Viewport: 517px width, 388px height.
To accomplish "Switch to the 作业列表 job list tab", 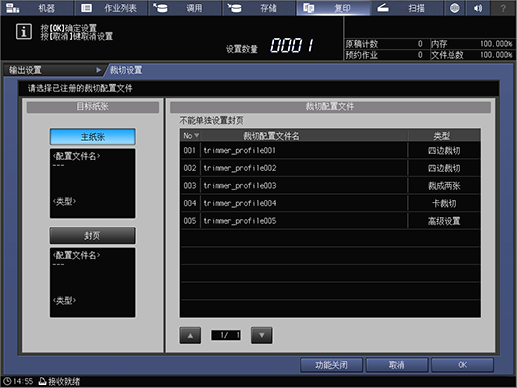I will pyautogui.click(x=111, y=8).
